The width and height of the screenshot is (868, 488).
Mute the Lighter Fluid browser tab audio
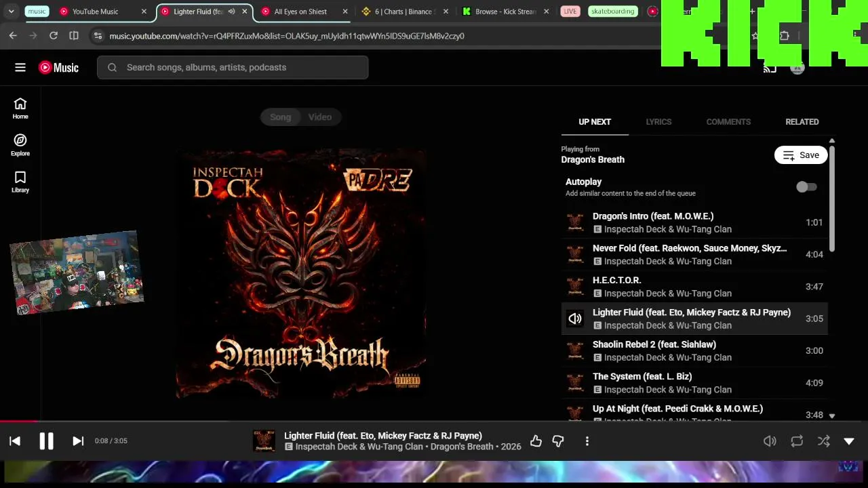tap(232, 12)
